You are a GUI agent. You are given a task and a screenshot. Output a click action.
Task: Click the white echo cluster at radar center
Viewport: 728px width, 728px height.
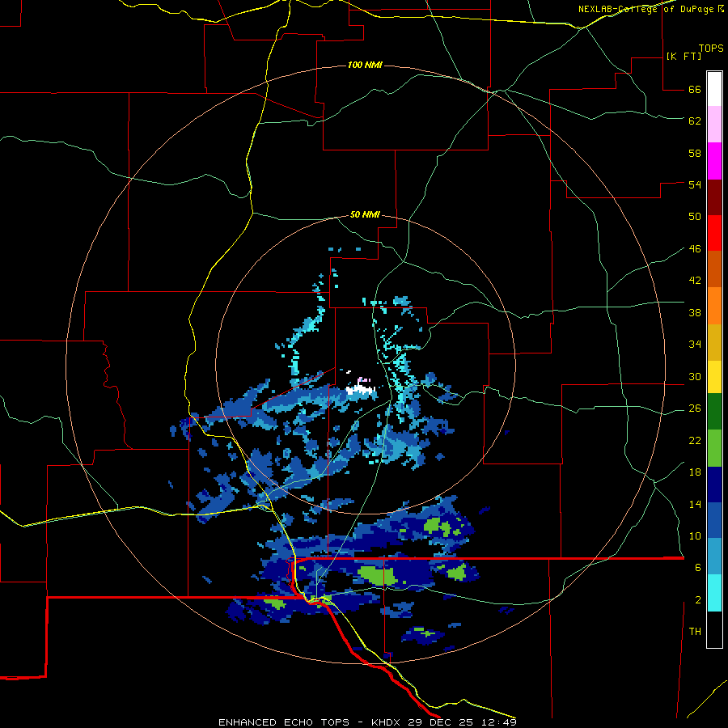(362, 388)
